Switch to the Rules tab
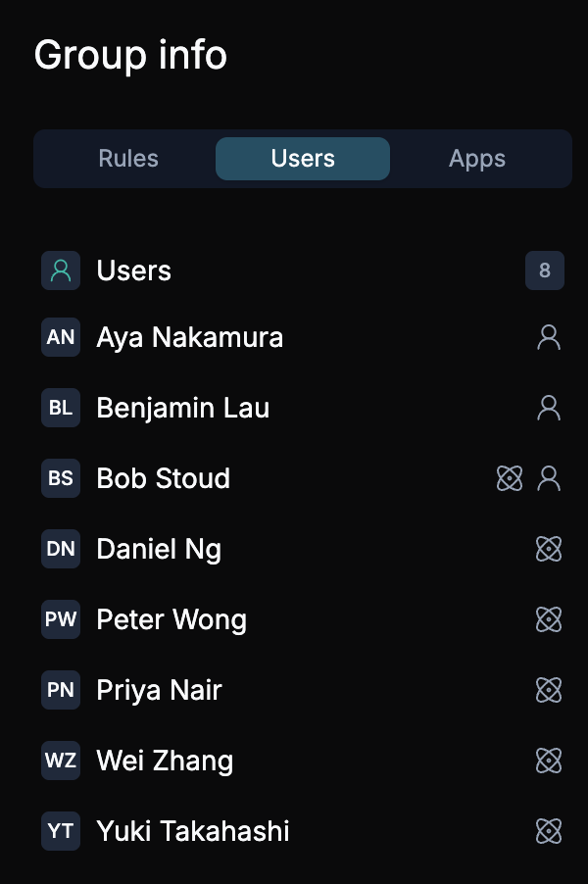Viewport: 588px width, 884px height. pyautogui.click(x=128, y=159)
